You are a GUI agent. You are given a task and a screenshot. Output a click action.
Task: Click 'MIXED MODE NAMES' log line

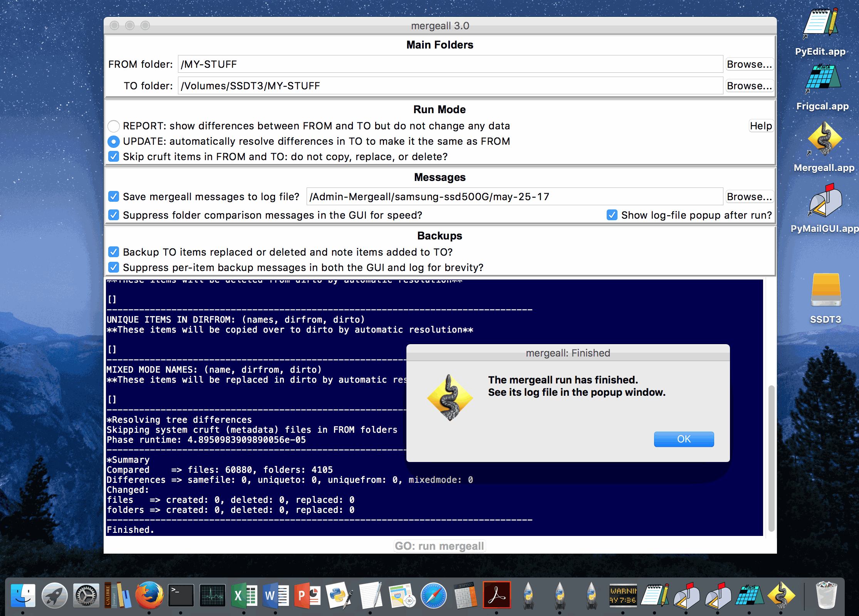(214, 370)
